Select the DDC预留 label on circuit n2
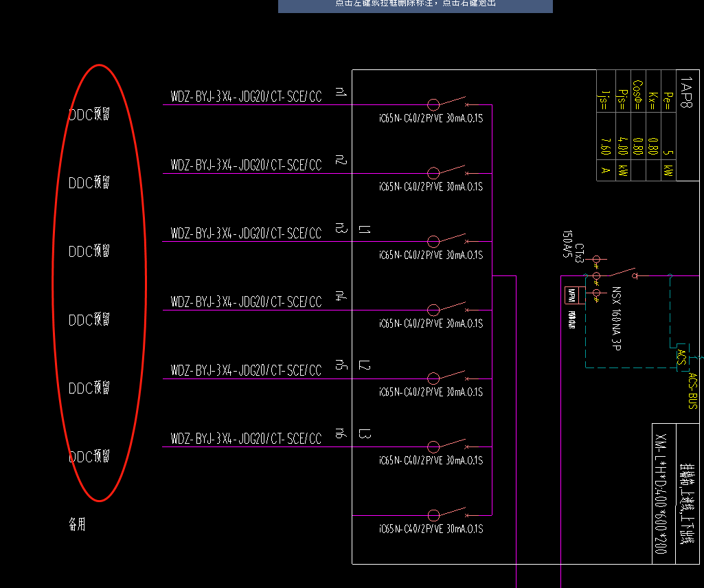This screenshot has width=704, height=588. coord(89,182)
